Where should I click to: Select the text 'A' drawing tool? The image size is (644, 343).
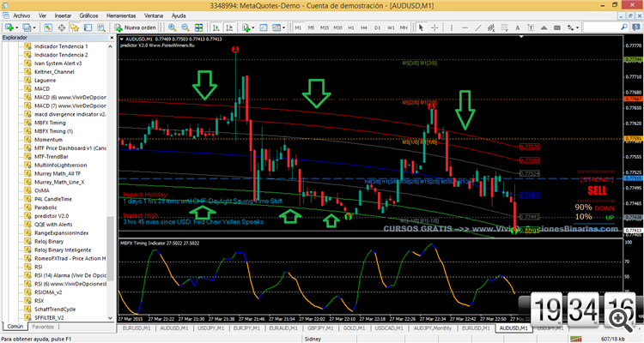point(518,27)
